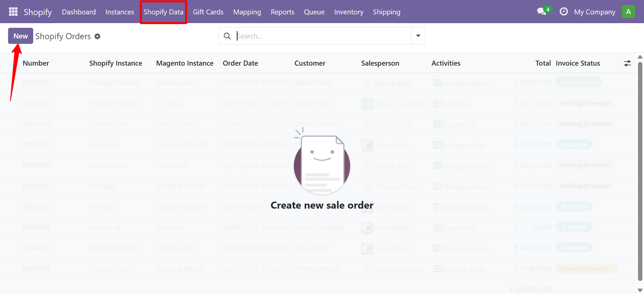Toggle the select-all rows checkbox
The height and width of the screenshot is (294, 644).
pos(11,63)
